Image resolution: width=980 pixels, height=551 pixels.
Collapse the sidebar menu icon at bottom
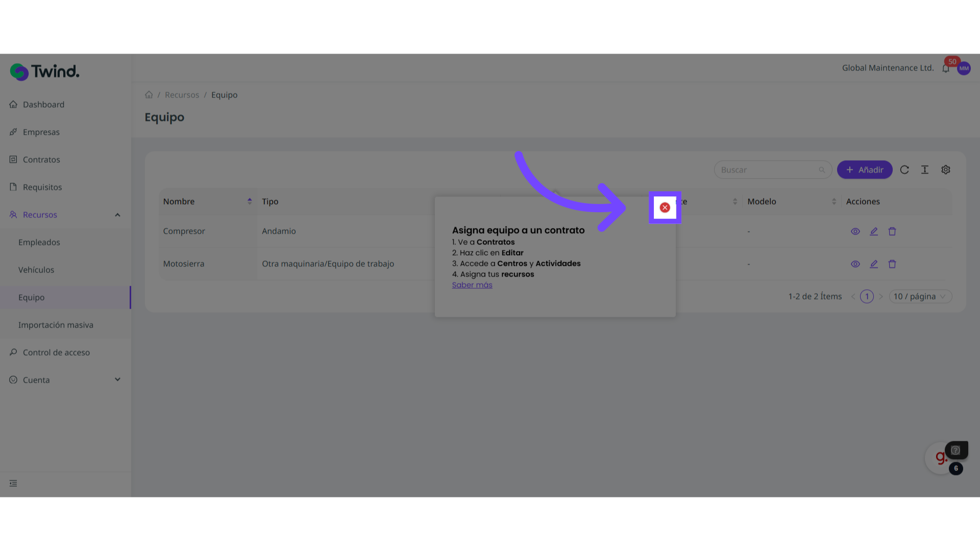[x=13, y=483]
